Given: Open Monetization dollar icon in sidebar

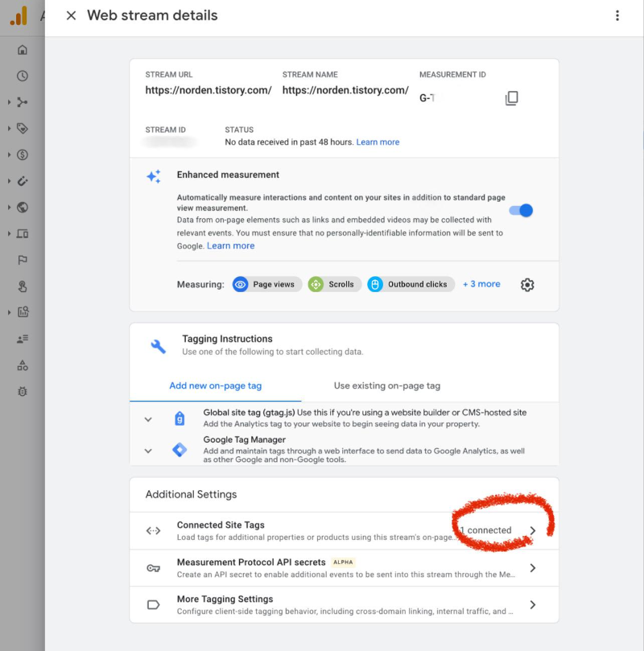Looking at the screenshot, I should [x=23, y=155].
